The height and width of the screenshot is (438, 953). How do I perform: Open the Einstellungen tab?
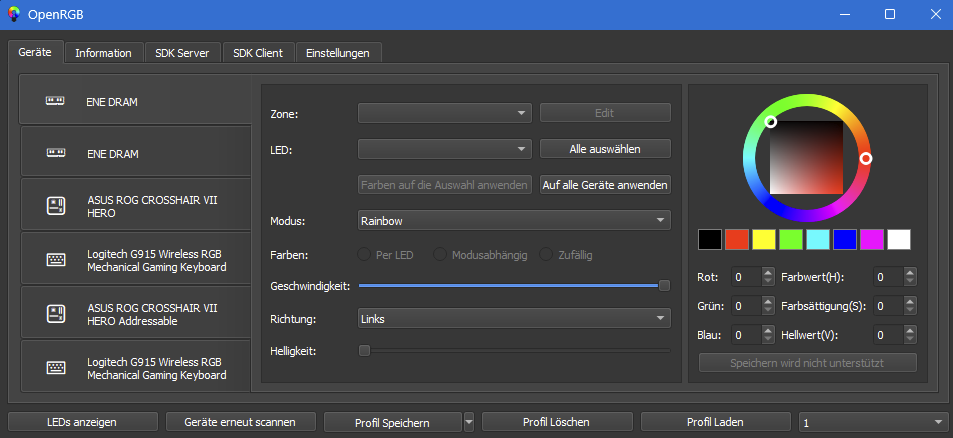[x=338, y=53]
